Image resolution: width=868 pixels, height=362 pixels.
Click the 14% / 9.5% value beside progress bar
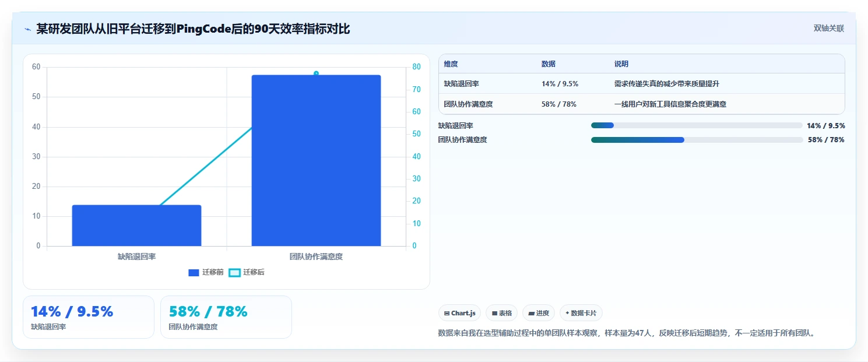point(826,125)
